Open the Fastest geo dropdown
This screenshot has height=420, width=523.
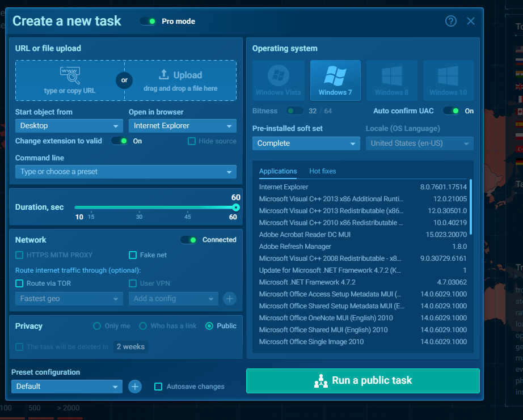point(69,299)
